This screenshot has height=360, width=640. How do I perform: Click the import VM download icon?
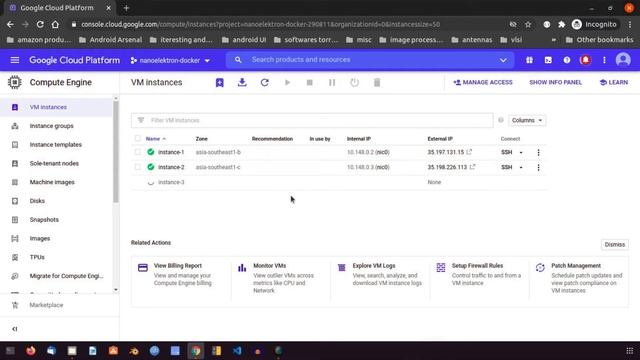(242, 82)
